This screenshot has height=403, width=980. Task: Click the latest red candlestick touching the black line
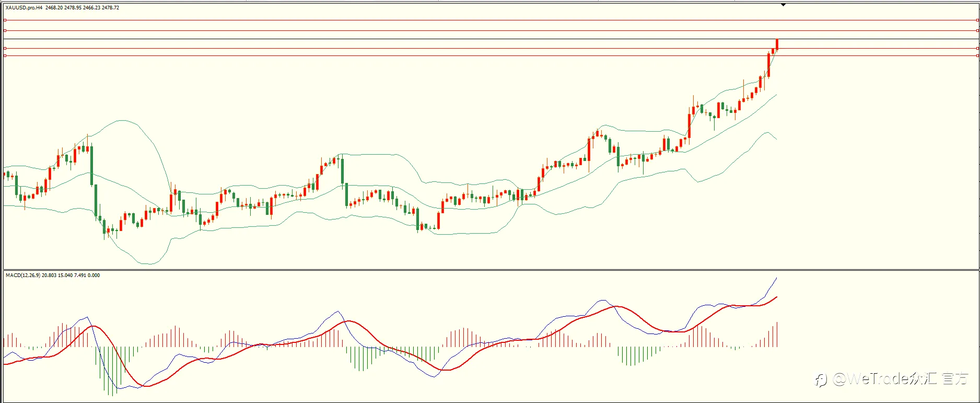point(777,44)
